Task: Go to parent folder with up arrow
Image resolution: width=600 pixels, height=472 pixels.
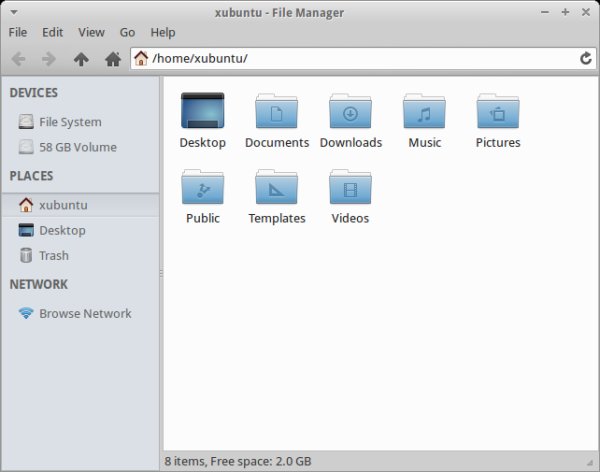Action: [81, 59]
